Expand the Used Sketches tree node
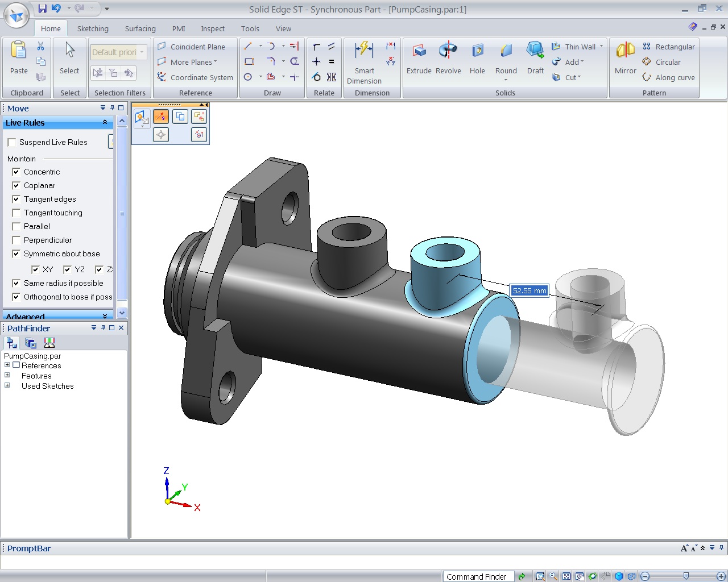 (x=7, y=385)
